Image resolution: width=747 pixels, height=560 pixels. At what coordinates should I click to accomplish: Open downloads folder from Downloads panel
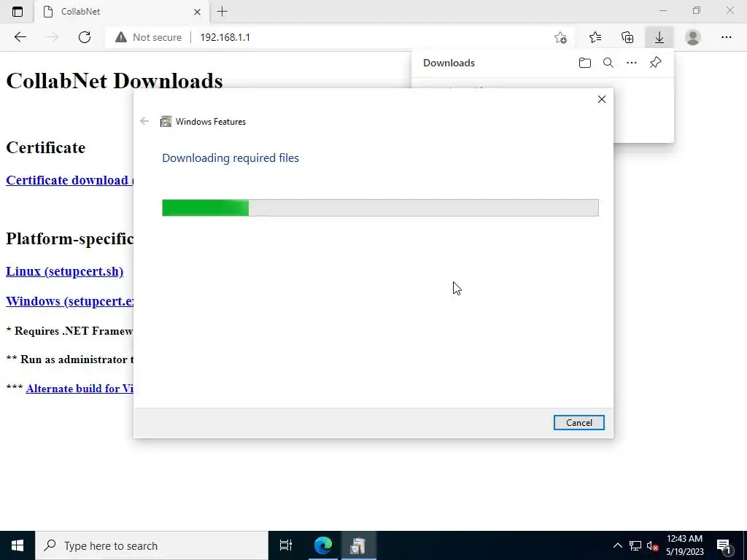tap(584, 63)
